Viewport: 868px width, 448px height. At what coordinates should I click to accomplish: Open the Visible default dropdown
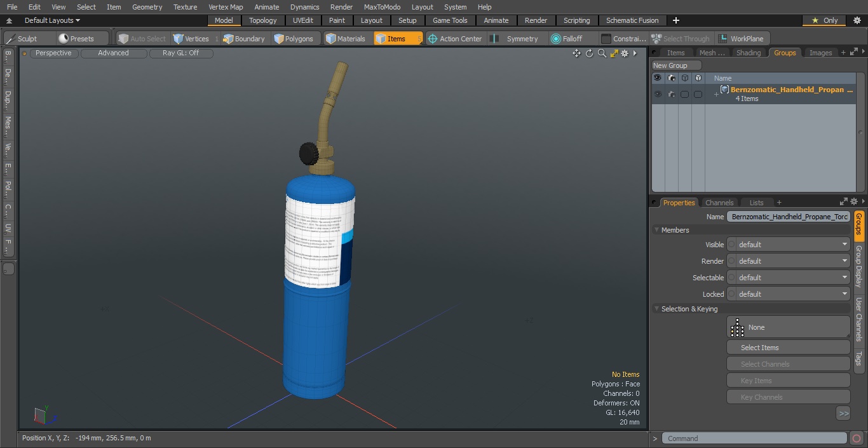[789, 245]
